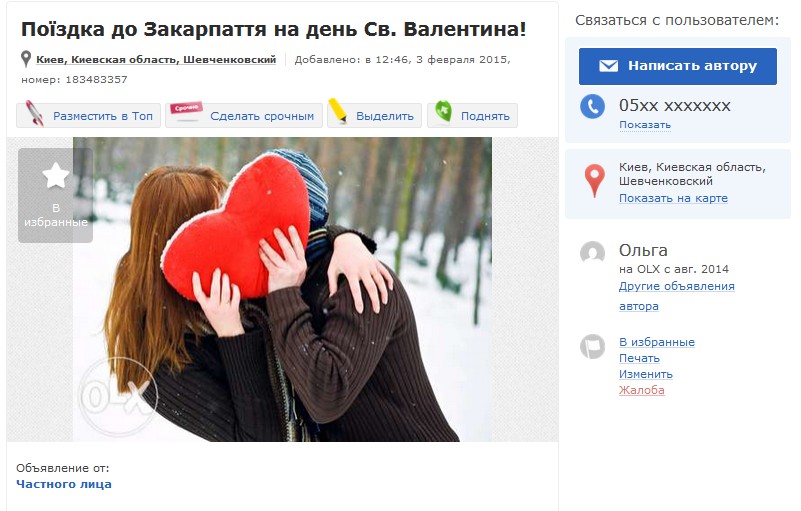
Task: Click the gray user avatar for Ольга
Action: [x=593, y=253]
